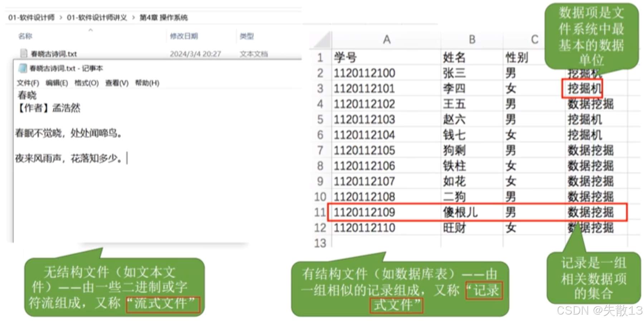This screenshot has height=321, width=644.
Task: Expand the breadcrumb arrow after 01-软件设计师
Action: coord(60,17)
